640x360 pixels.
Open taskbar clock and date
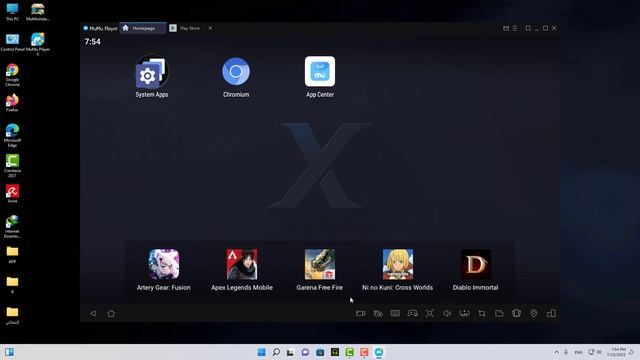coord(616,352)
